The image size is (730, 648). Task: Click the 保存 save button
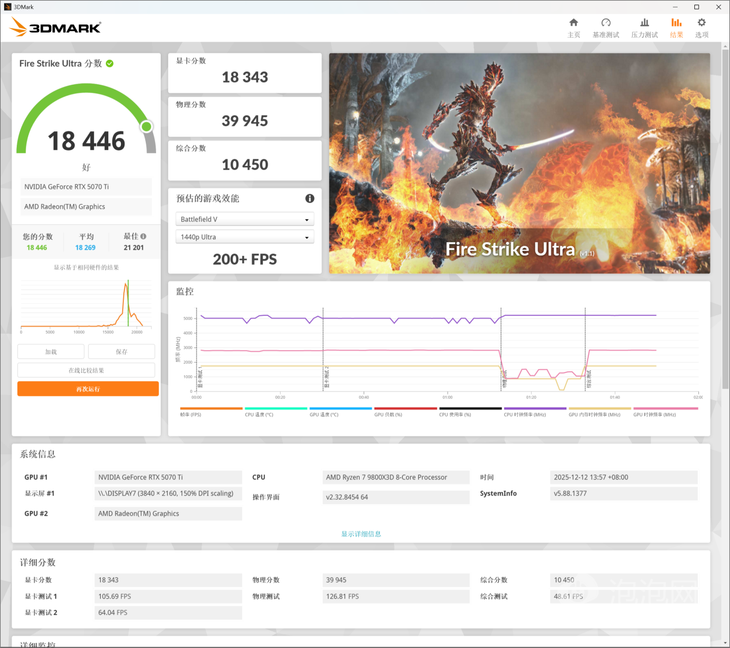click(121, 352)
